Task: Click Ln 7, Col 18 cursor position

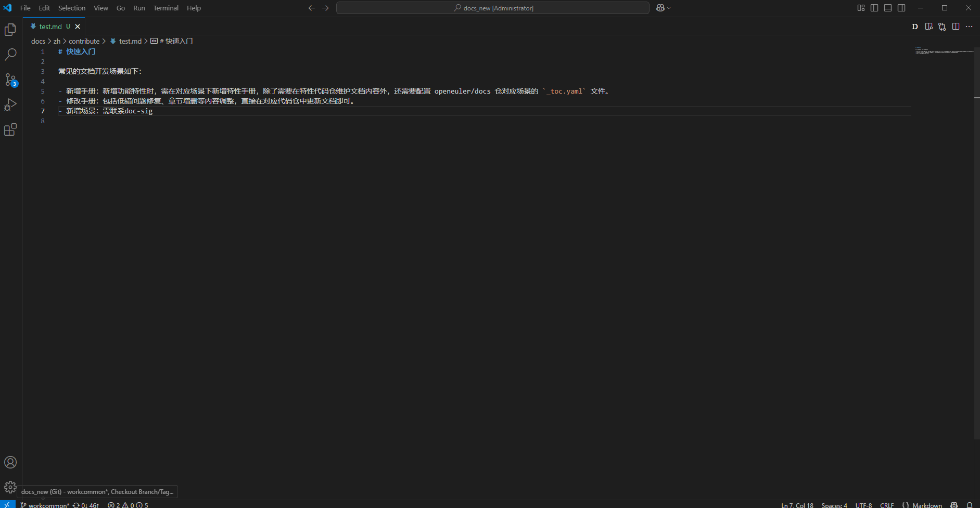Action: pos(797,505)
